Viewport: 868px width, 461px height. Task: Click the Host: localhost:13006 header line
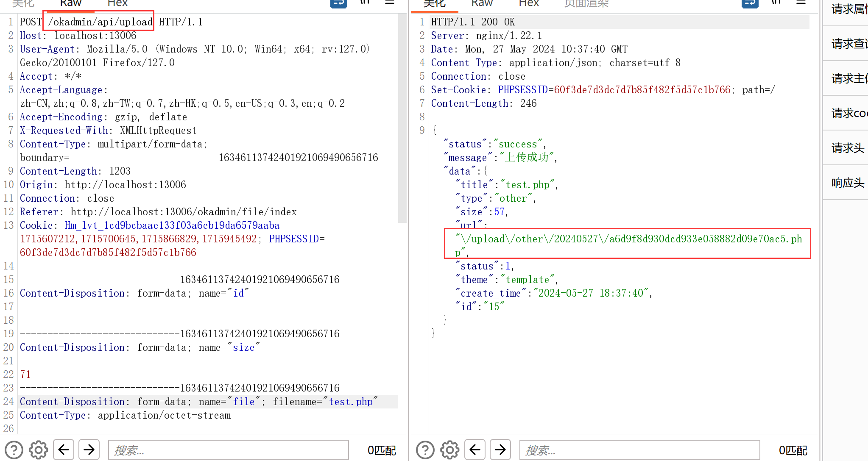click(78, 36)
